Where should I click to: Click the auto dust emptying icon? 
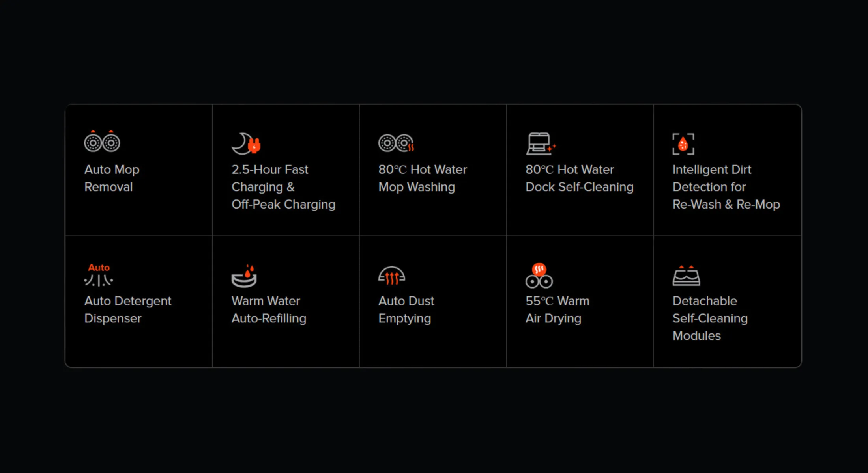coord(392,276)
